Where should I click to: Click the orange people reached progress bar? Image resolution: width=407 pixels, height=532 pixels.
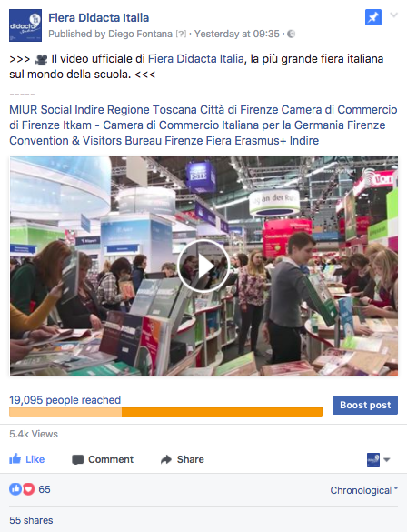(165, 412)
